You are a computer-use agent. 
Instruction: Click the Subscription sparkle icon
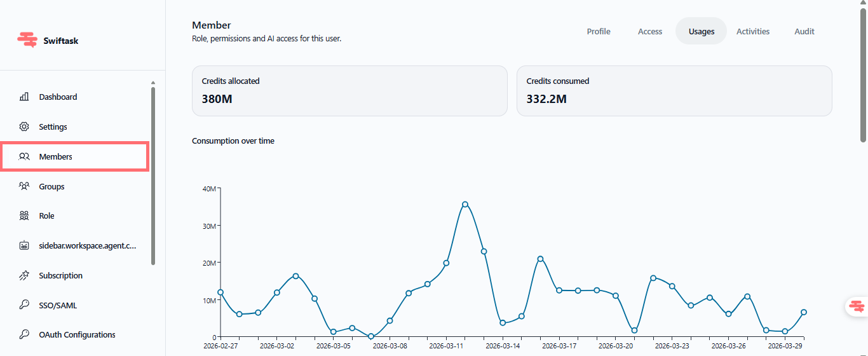pos(24,275)
